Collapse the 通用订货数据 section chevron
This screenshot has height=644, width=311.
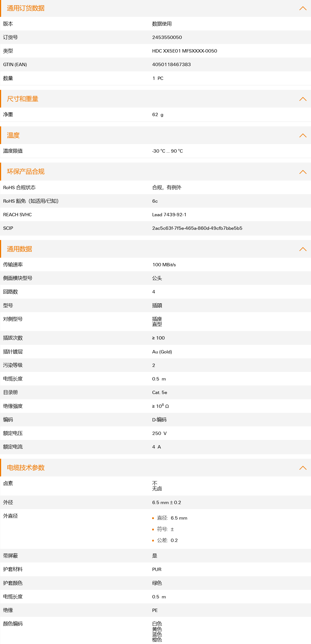(x=303, y=8)
